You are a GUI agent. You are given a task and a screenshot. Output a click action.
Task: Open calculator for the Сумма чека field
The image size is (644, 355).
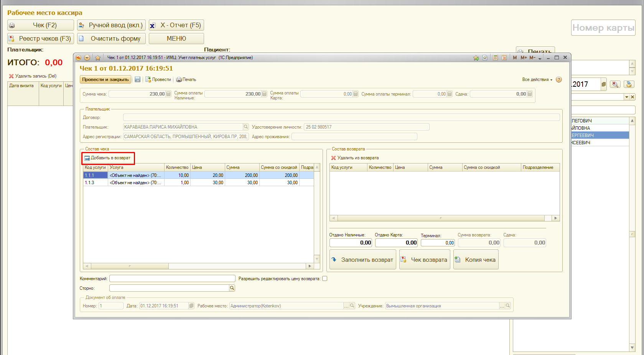coord(168,94)
